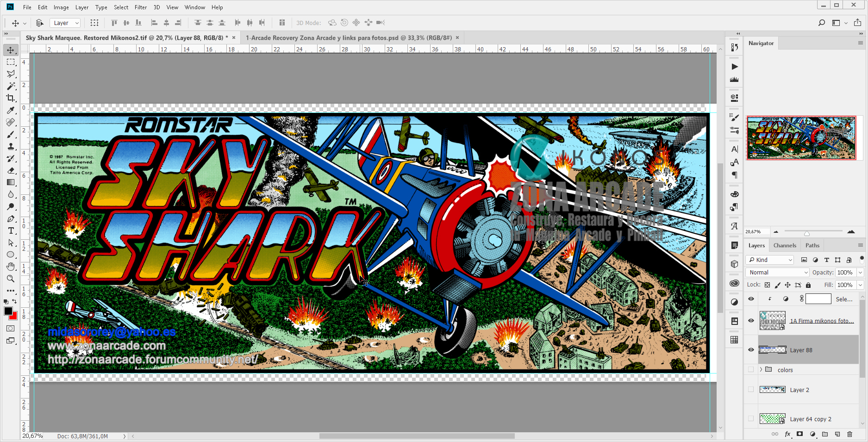Click the Navigator preview thumbnail

tap(801, 138)
